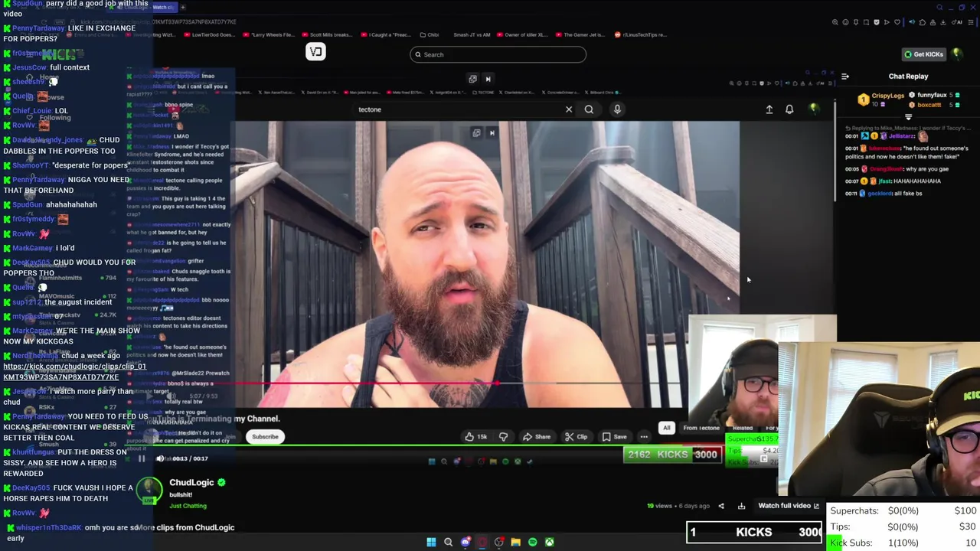Open the ChudLogic channel name link
Screen dimensions: 980x551
click(x=191, y=483)
